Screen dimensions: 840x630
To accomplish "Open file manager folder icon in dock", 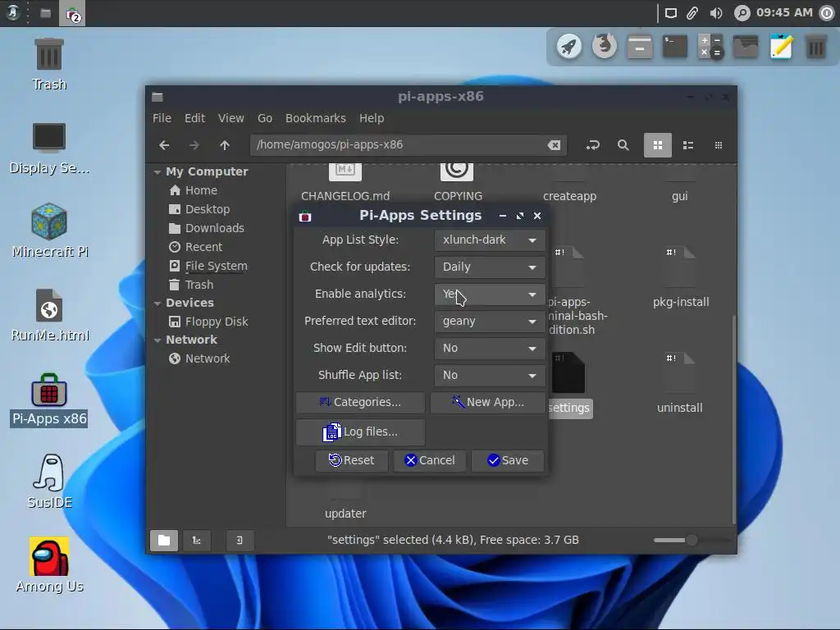I will (x=746, y=47).
